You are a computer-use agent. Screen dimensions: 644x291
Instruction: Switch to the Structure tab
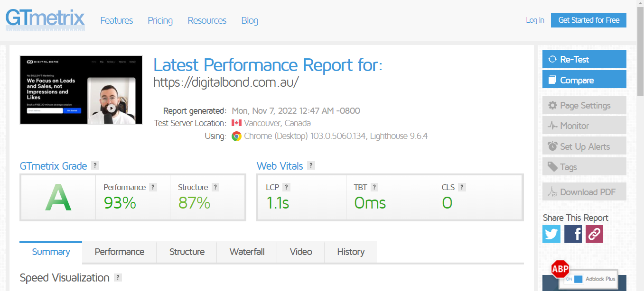187,252
